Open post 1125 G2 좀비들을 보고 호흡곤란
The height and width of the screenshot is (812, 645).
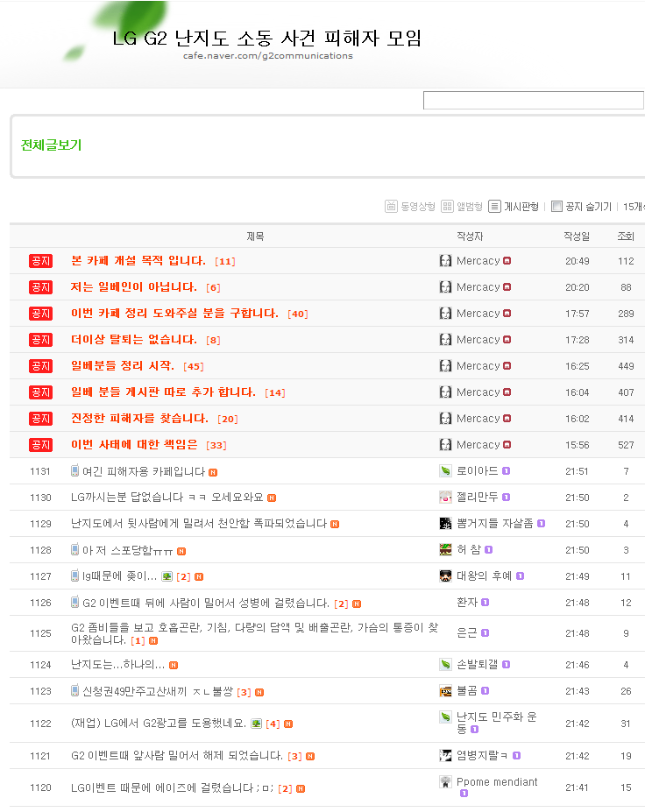pos(254,634)
